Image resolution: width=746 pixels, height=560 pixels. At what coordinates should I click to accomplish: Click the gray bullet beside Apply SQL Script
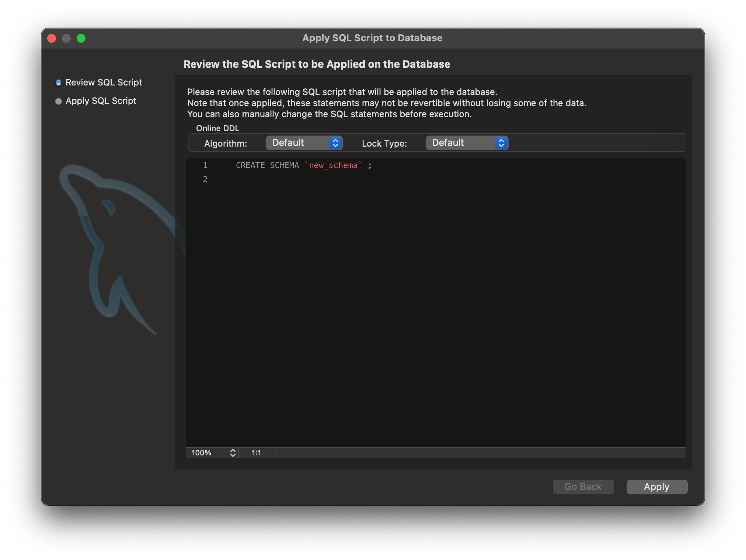point(58,101)
